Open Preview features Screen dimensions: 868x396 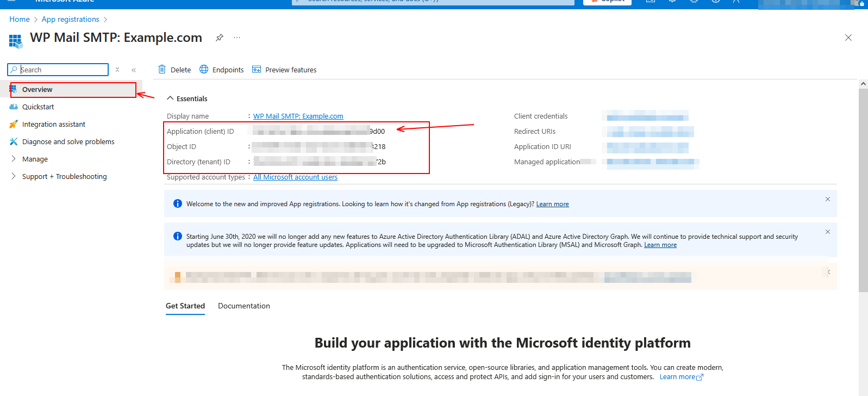[284, 70]
